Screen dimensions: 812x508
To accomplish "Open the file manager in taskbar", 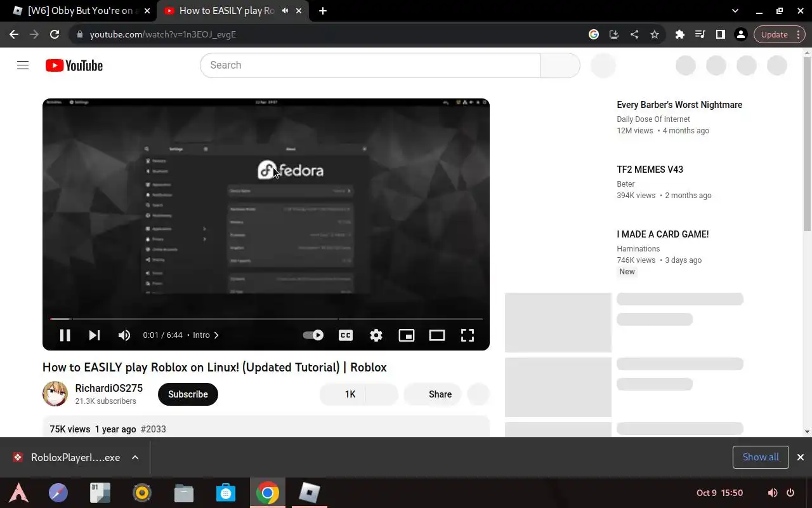I will coord(184,493).
